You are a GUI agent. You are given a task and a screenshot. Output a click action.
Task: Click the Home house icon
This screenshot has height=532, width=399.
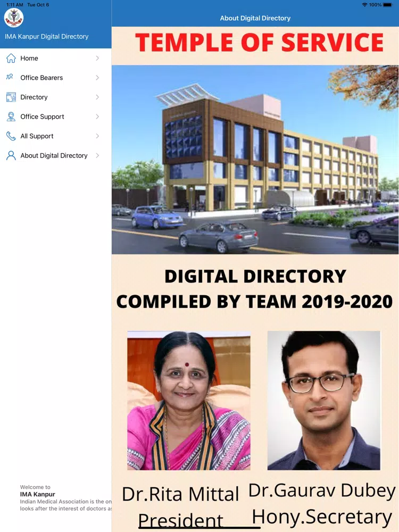coord(11,59)
